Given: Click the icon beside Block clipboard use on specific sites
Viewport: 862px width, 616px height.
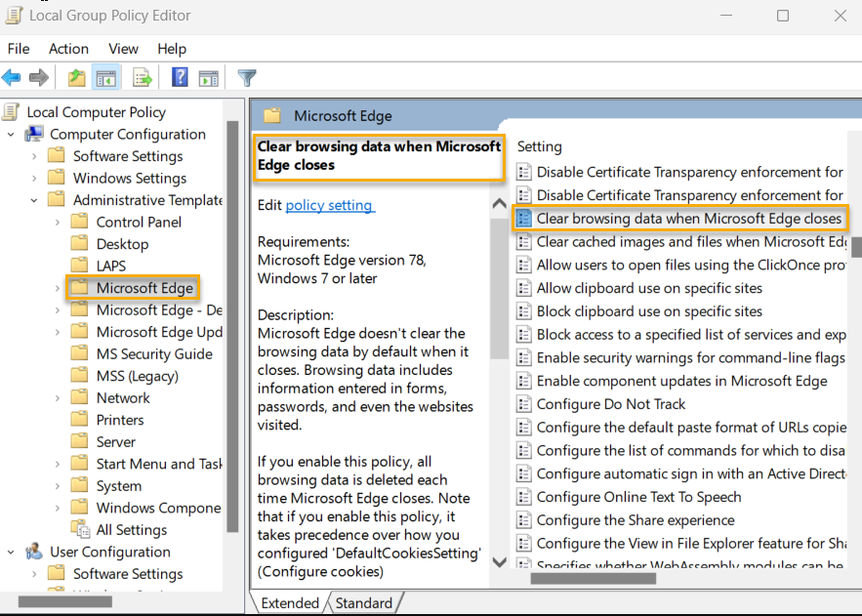Looking at the screenshot, I should pos(524,311).
